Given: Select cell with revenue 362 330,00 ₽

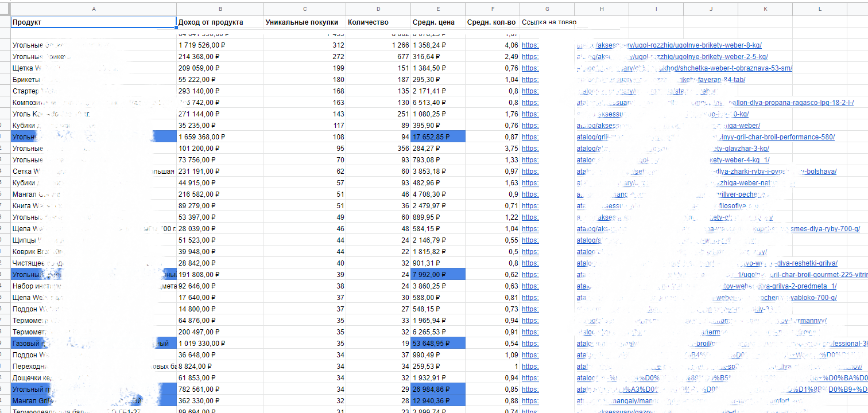Looking at the screenshot, I should click(x=220, y=401).
